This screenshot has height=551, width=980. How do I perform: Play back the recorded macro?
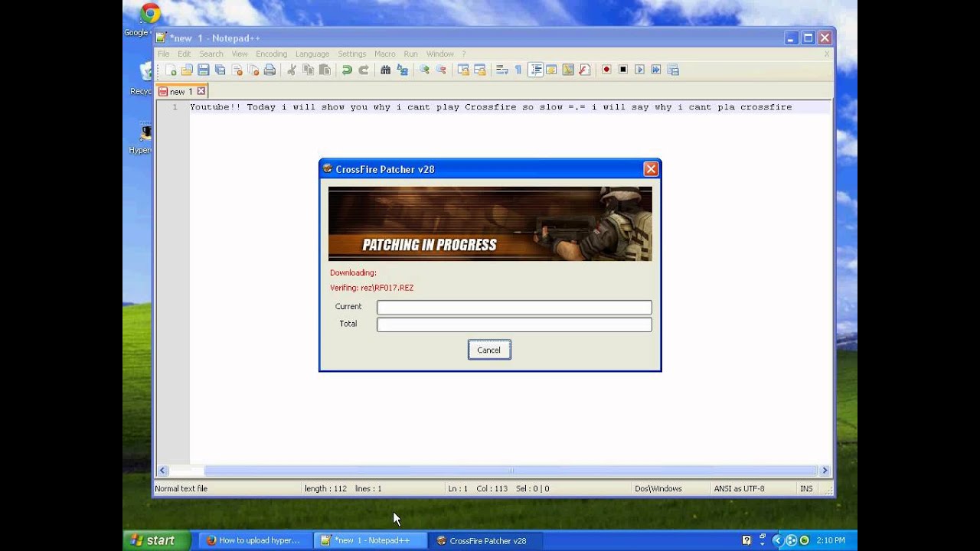point(640,70)
